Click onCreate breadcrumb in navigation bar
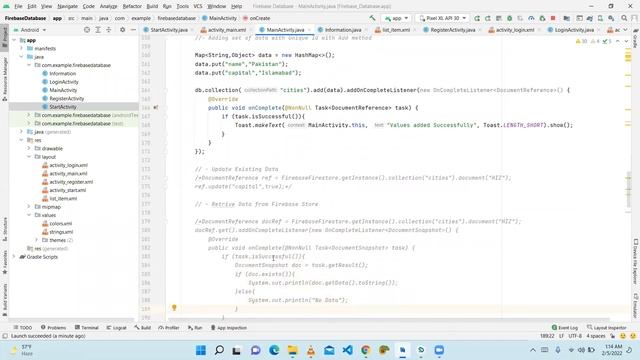This screenshot has width=640, height=360. pos(256,18)
